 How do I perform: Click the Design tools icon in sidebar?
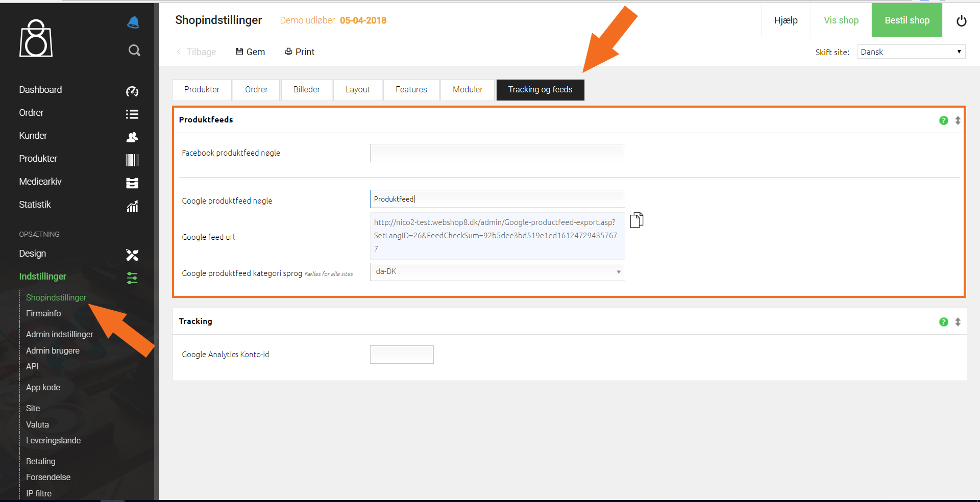pyautogui.click(x=132, y=255)
